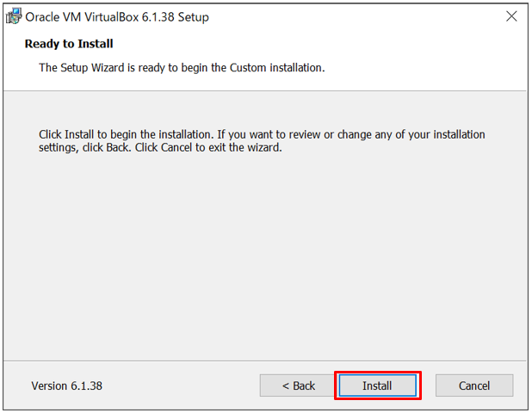
Task: Click the words "your installation" in the instructions
Action: [447, 134]
